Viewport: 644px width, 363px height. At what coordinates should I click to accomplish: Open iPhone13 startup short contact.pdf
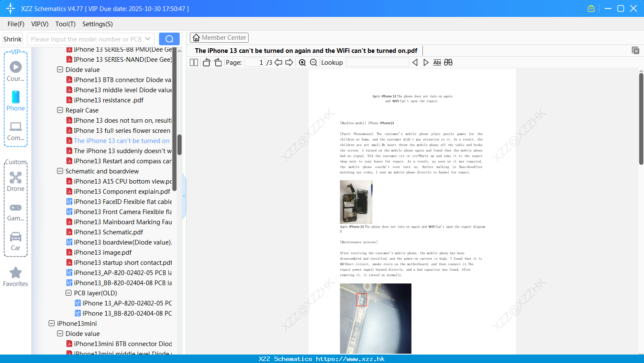tap(119, 262)
